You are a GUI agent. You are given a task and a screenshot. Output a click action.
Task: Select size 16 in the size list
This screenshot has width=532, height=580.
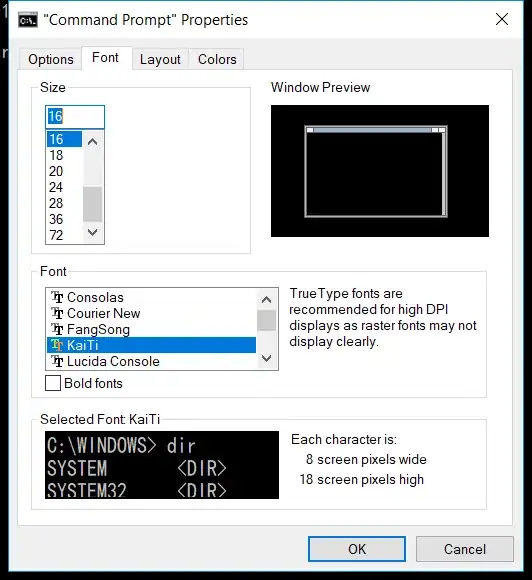[64, 139]
